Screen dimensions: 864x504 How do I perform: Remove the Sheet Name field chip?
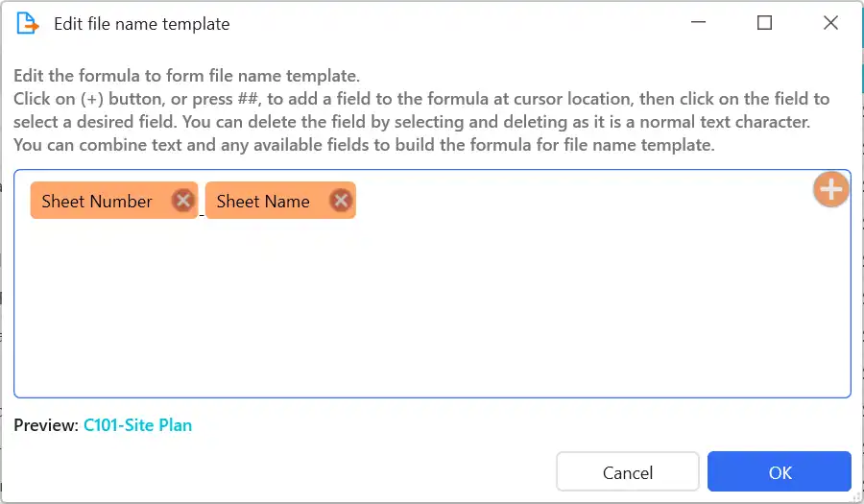[x=341, y=200]
